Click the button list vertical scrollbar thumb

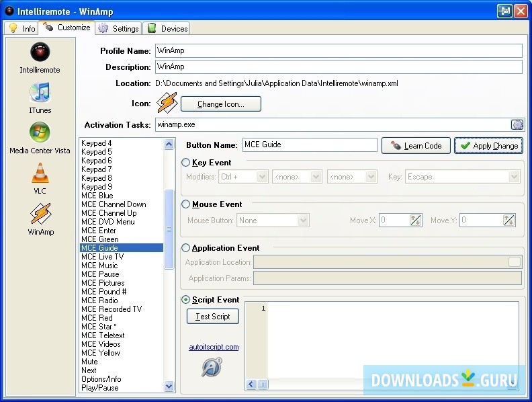169,229
